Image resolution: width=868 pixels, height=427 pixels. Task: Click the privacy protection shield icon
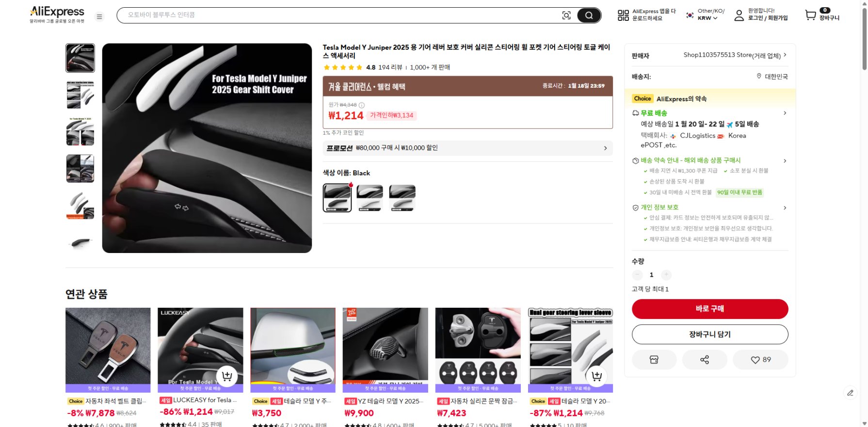click(x=635, y=207)
